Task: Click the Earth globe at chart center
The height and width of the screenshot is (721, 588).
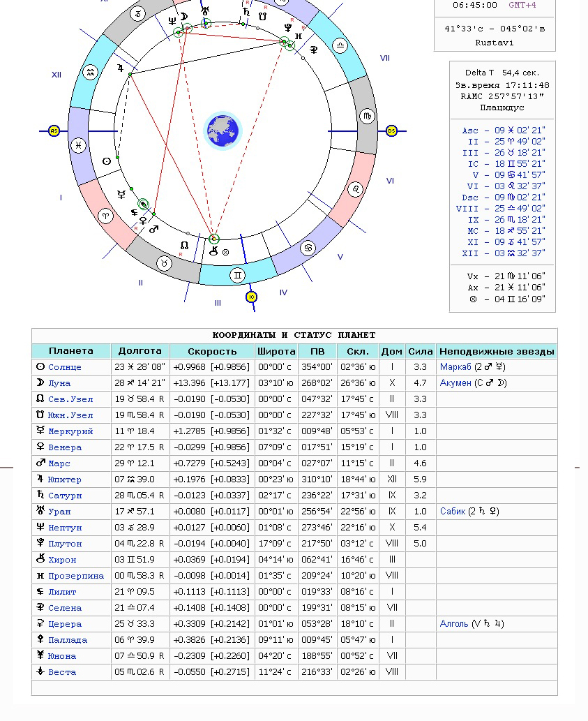Action: click(x=223, y=131)
